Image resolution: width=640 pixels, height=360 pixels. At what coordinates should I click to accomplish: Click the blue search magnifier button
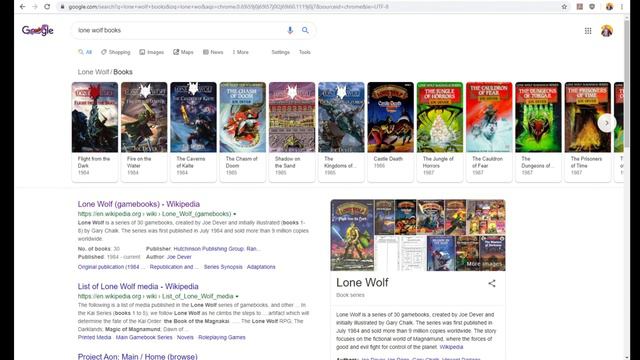pyautogui.click(x=305, y=30)
